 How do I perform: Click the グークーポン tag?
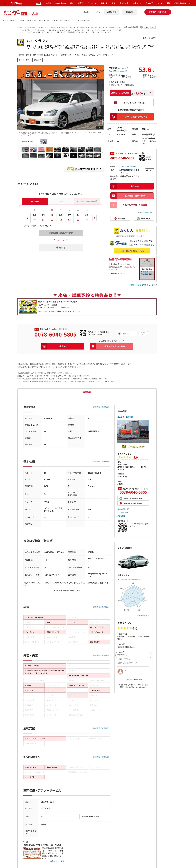(24, 60)
